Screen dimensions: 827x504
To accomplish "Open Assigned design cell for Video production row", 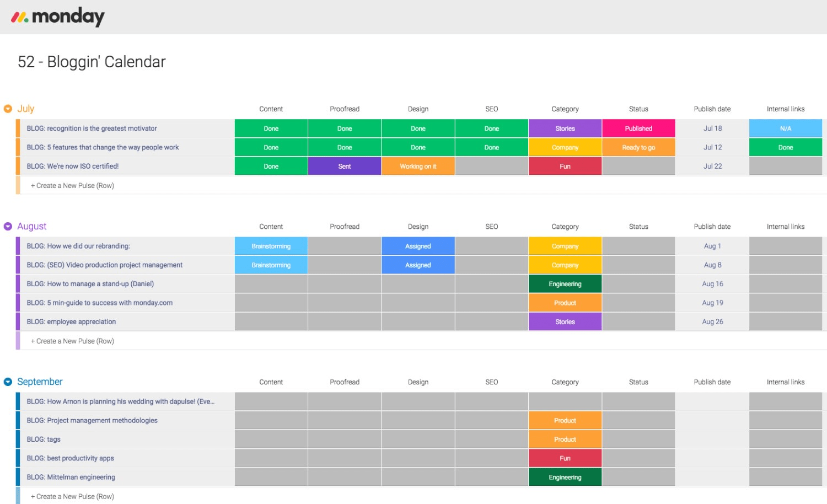I will 418,265.
